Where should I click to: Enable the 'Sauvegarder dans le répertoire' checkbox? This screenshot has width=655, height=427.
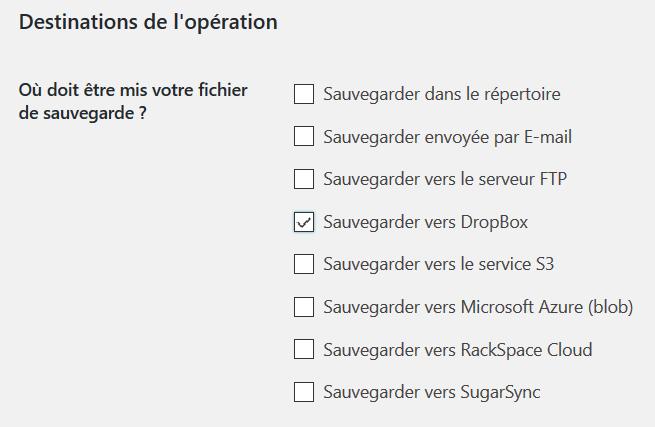pos(304,95)
